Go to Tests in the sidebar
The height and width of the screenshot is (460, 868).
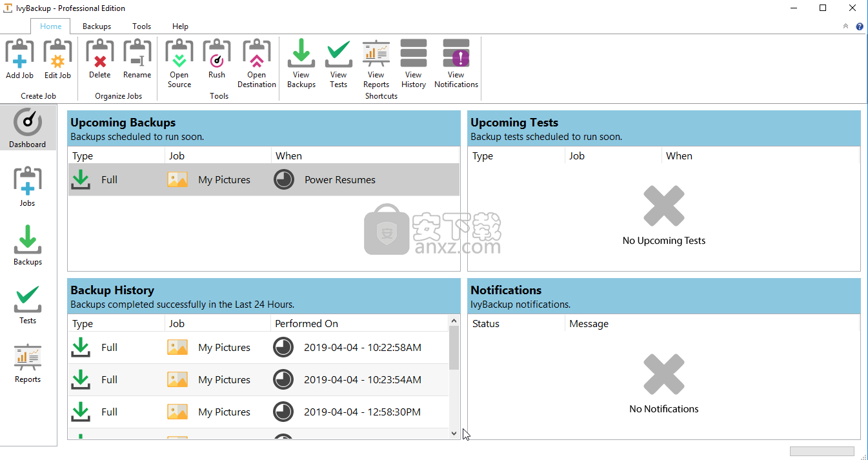click(28, 305)
